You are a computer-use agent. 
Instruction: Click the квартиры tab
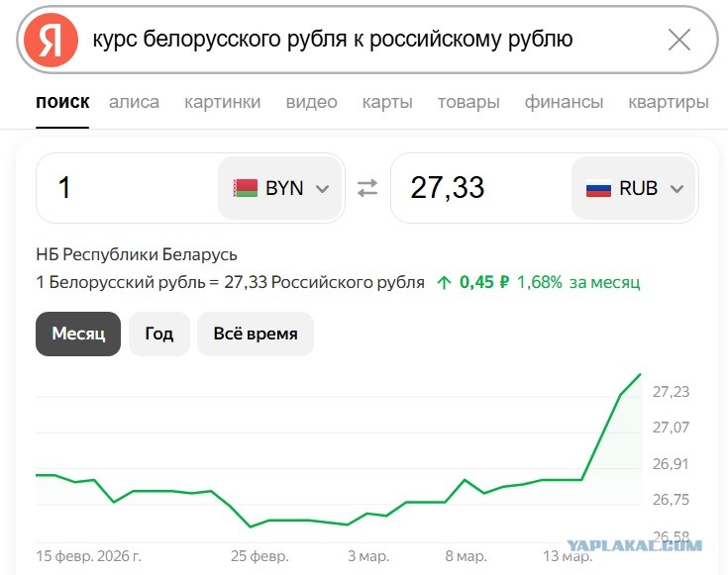668,102
